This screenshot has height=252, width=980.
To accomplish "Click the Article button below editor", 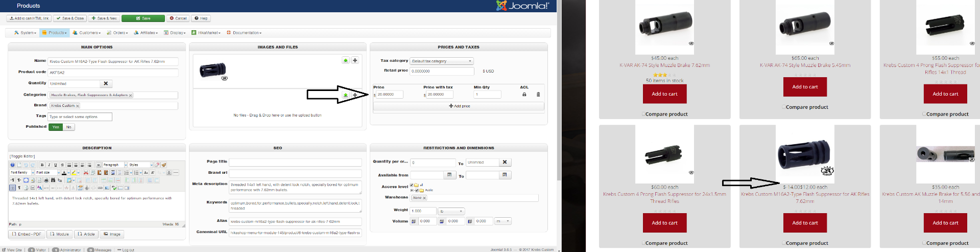I will 86,234.
